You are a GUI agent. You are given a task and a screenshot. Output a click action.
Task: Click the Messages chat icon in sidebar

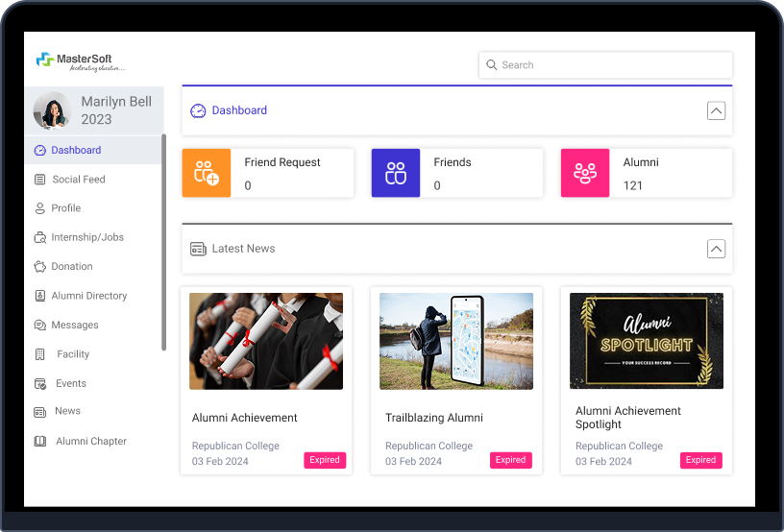point(39,326)
